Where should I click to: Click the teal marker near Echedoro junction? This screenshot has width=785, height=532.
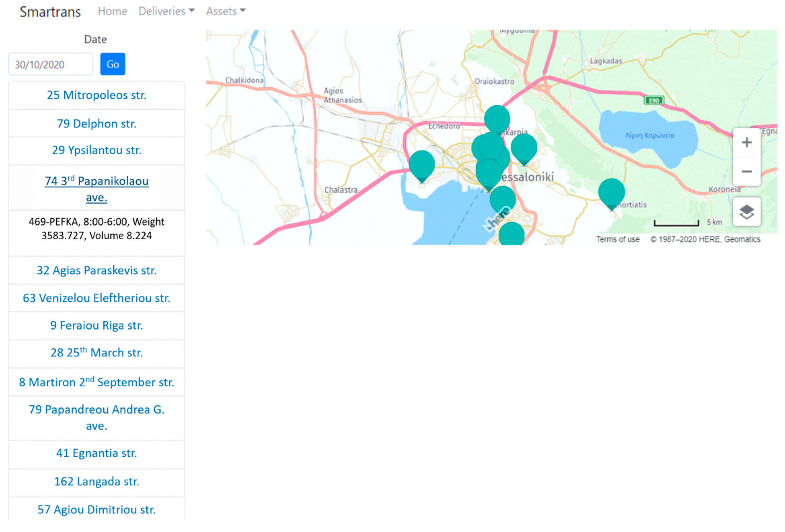click(x=497, y=118)
